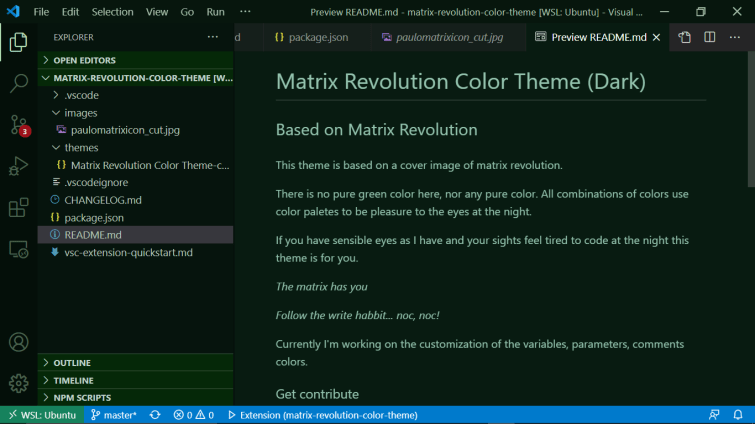Collapse the MATRIX-REVOLUTION-COLOR-THEME root folder
The height and width of the screenshot is (424, 755).
pyautogui.click(x=136, y=78)
